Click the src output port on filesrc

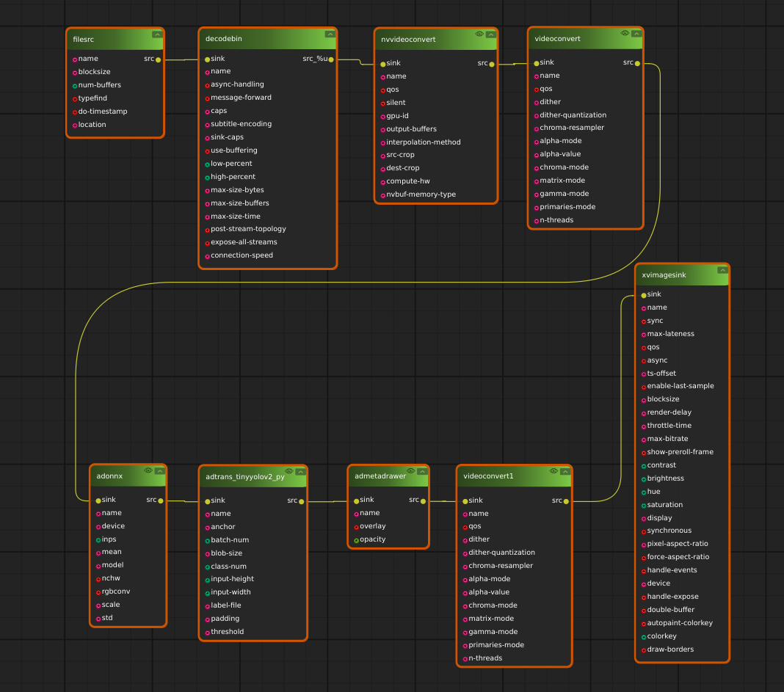158,59
